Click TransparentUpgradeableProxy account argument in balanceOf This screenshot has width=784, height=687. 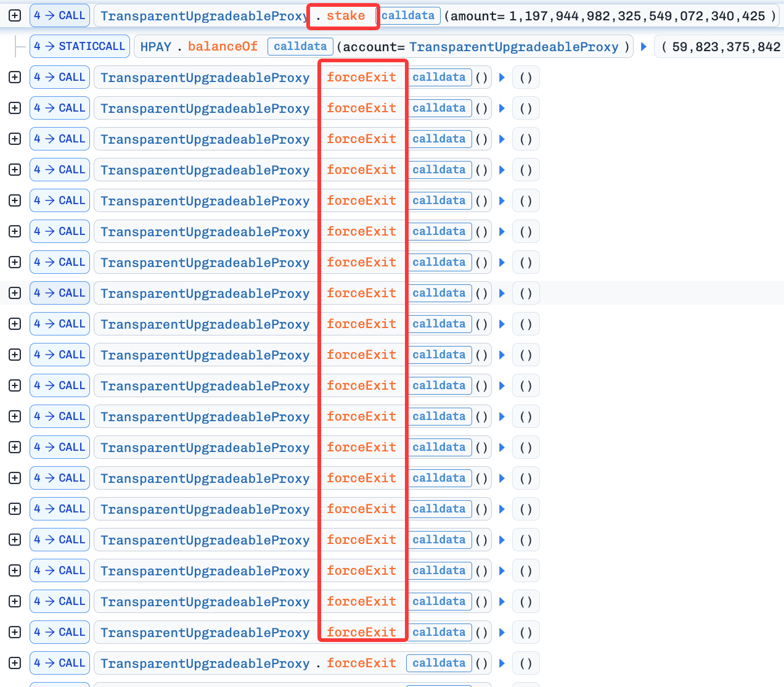coord(513,47)
